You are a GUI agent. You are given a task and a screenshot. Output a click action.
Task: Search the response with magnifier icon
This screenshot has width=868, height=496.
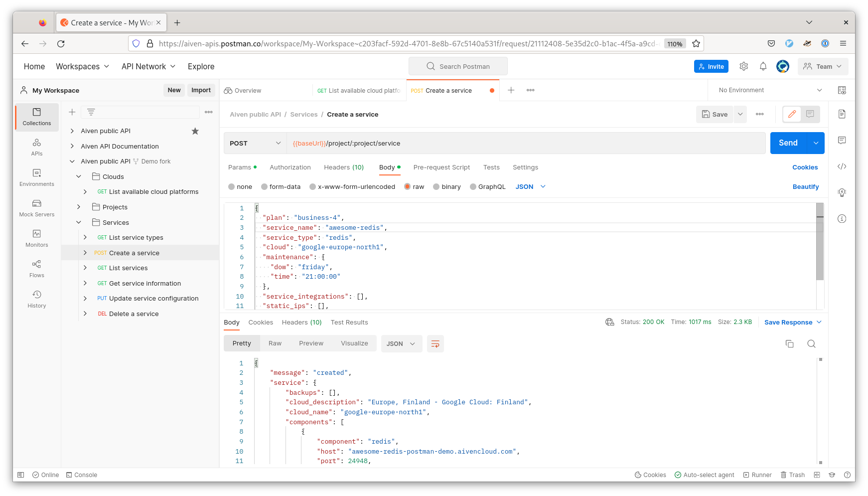(811, 343)
